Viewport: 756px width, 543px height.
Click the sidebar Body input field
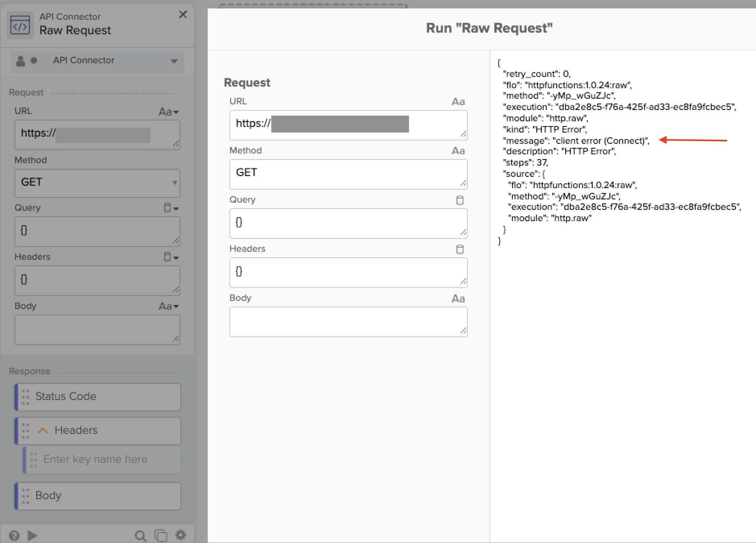tap(97, 330)
